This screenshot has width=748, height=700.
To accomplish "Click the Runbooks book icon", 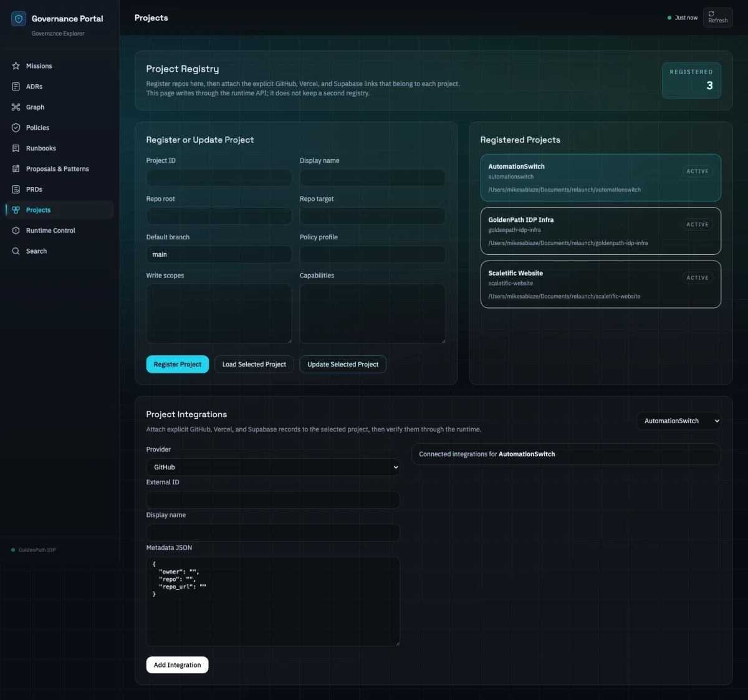I will coord(16,148).
